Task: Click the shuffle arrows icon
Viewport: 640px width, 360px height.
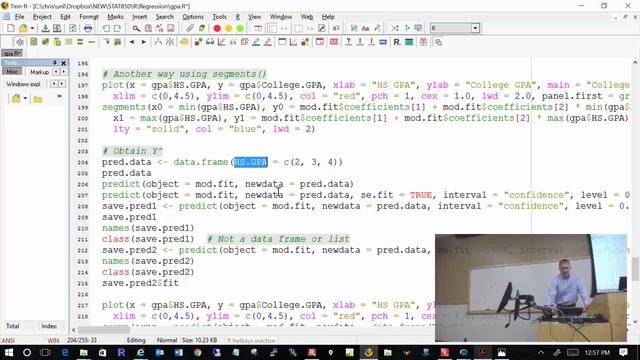Action: click(395, 28)
